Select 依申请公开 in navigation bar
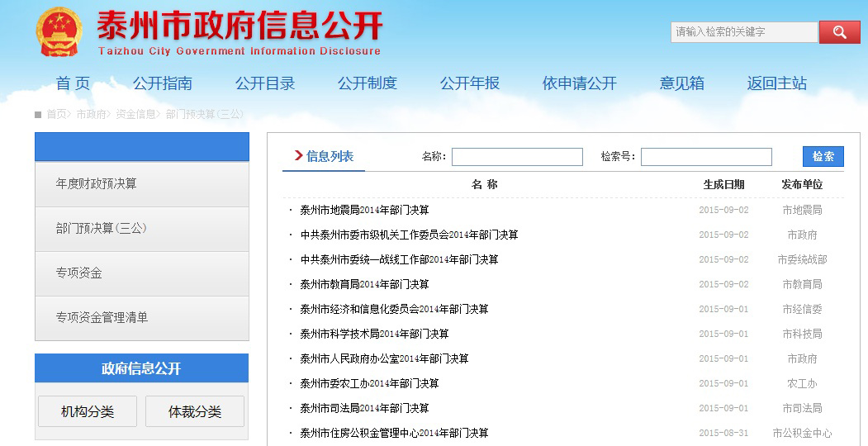Viewport: 868px width, 446px height. [x=580, y=83]
